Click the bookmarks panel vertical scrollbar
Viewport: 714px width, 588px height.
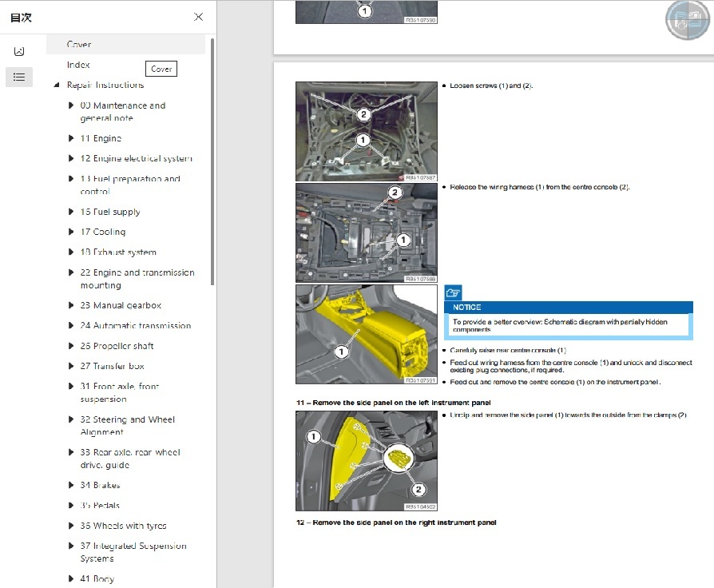[x=212, y=162]
